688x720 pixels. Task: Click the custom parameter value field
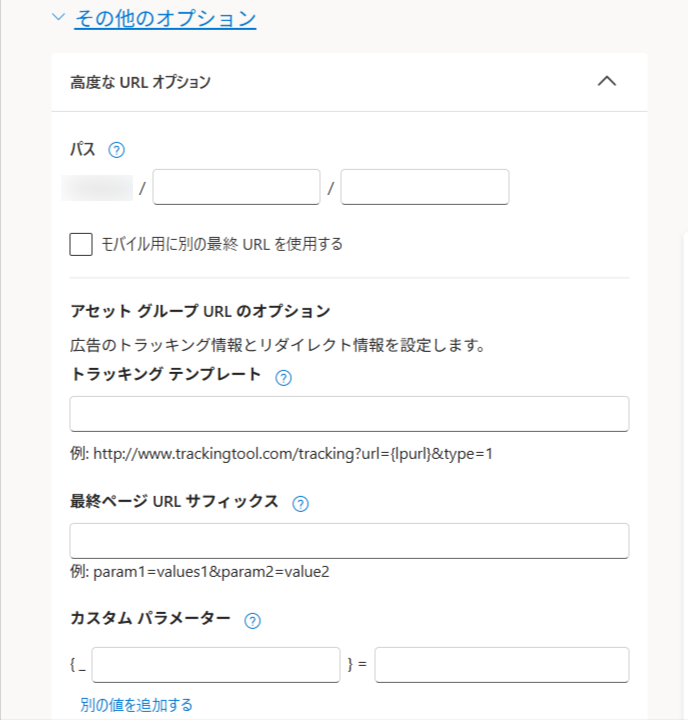(501, 665)
